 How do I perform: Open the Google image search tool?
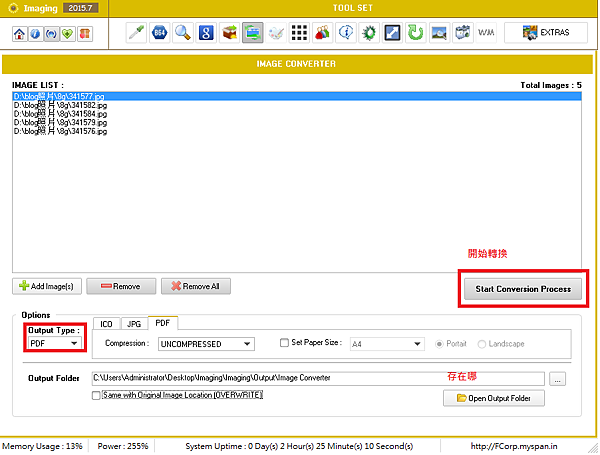(206, 33)
